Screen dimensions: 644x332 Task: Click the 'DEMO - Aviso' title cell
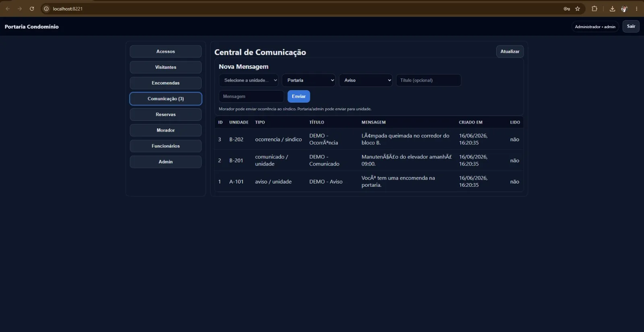pos(326,181)
